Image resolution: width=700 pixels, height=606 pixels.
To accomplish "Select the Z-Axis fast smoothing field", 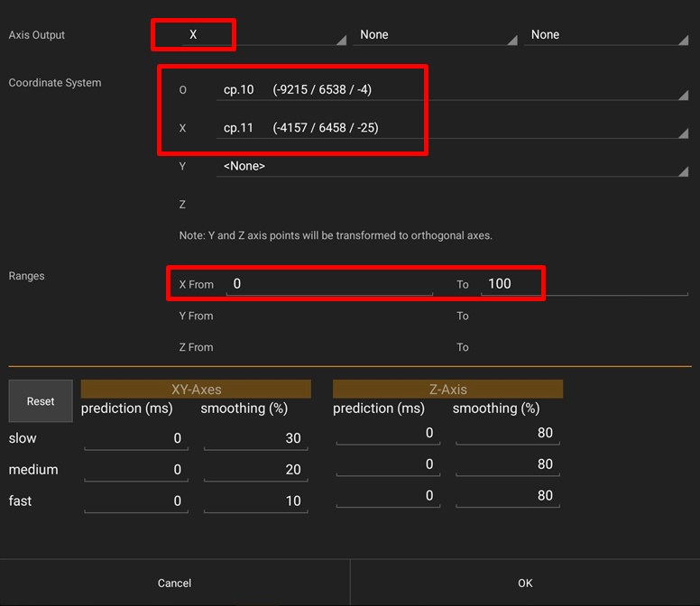I will pos(507,496).
